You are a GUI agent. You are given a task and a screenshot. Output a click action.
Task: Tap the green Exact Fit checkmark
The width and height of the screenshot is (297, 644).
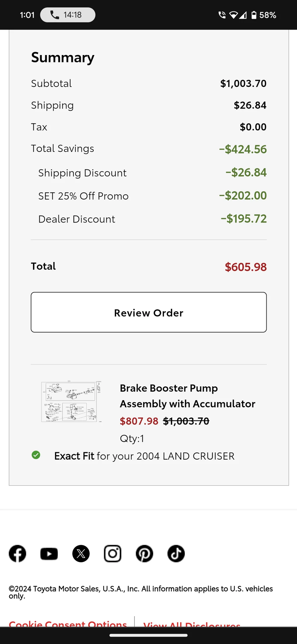36,455
